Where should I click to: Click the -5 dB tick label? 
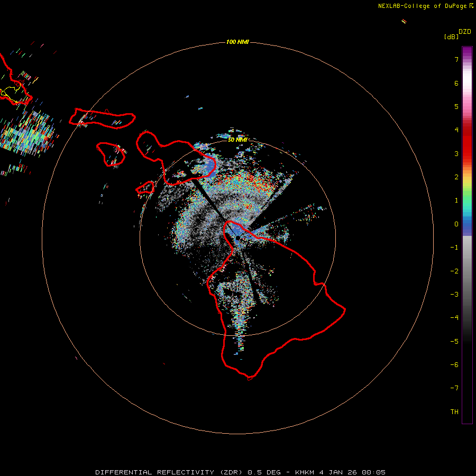[x=454, y=342]
